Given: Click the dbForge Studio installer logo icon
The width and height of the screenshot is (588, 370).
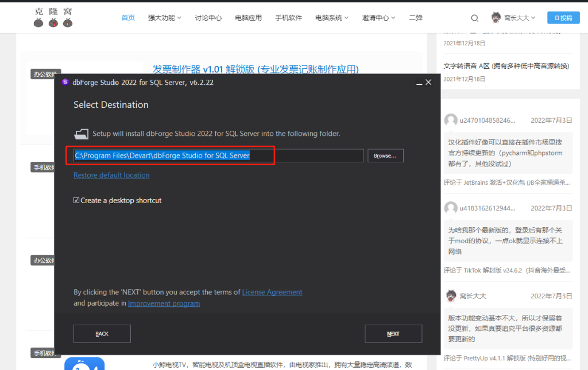Looking at the screenshot, I should [x=65, y=82].
